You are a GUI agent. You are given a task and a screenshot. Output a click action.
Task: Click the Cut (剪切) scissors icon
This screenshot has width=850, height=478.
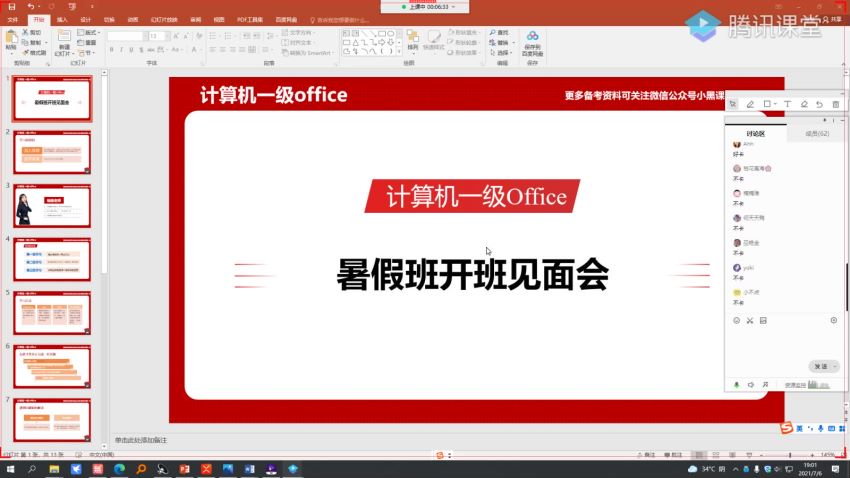tap(25, 33)
